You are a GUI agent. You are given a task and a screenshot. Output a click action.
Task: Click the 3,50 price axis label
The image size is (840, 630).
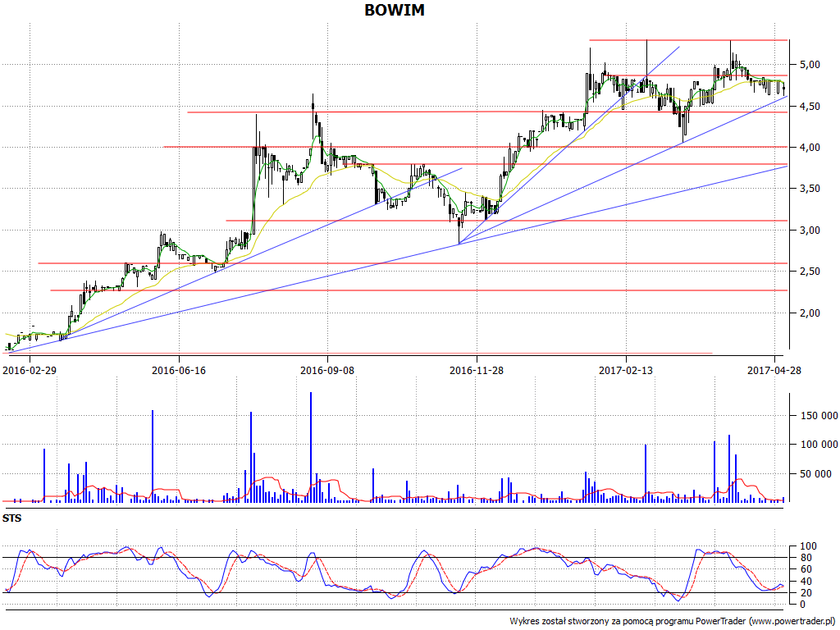[x=810, y=189]
